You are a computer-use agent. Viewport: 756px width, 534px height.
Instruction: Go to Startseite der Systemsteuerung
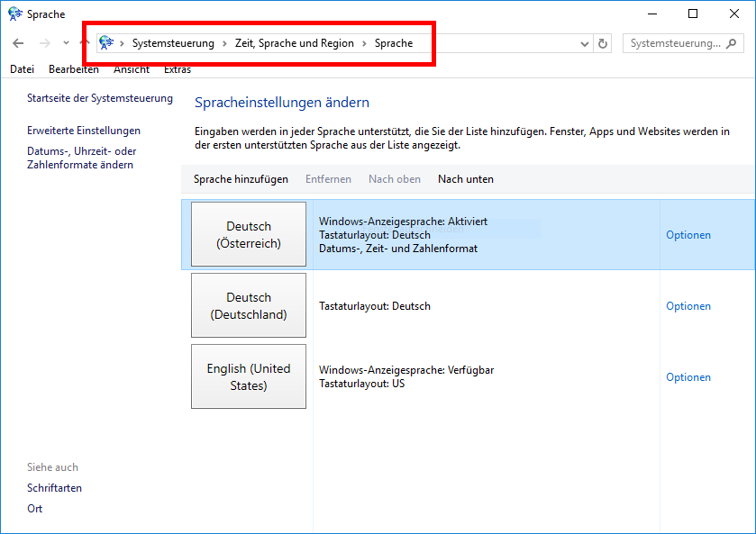point(99,98)
